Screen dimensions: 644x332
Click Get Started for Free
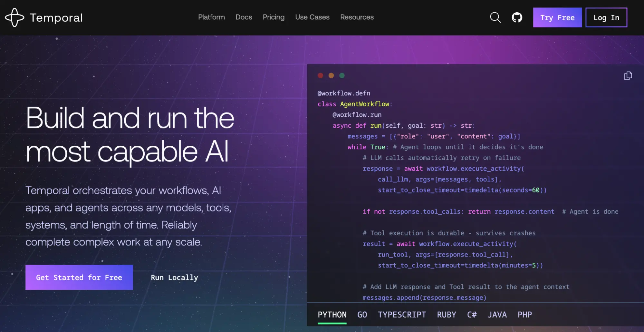pos(79,277)
